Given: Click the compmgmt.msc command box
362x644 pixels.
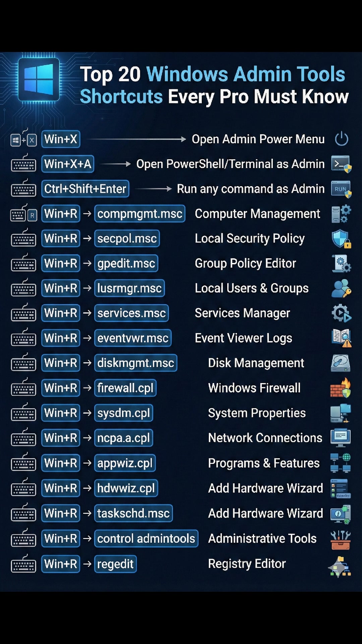Looking at the screenshot, I should click(x=140, y=214).
